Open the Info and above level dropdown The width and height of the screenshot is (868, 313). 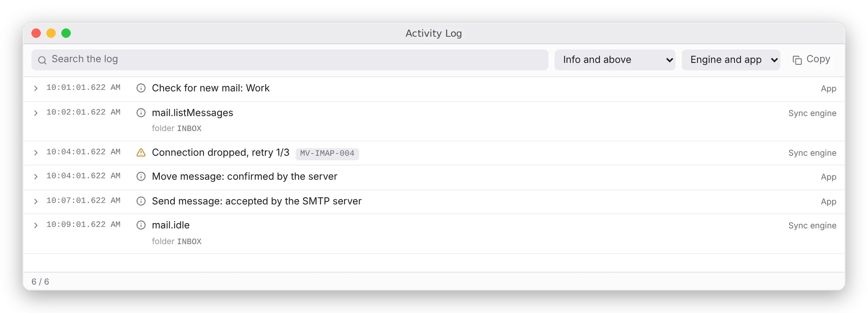coord(615,60)
